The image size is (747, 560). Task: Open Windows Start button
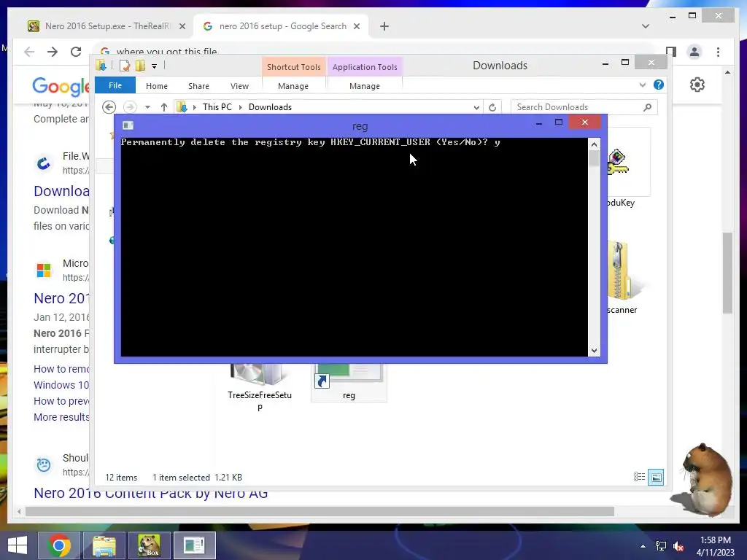pos(18,545)
